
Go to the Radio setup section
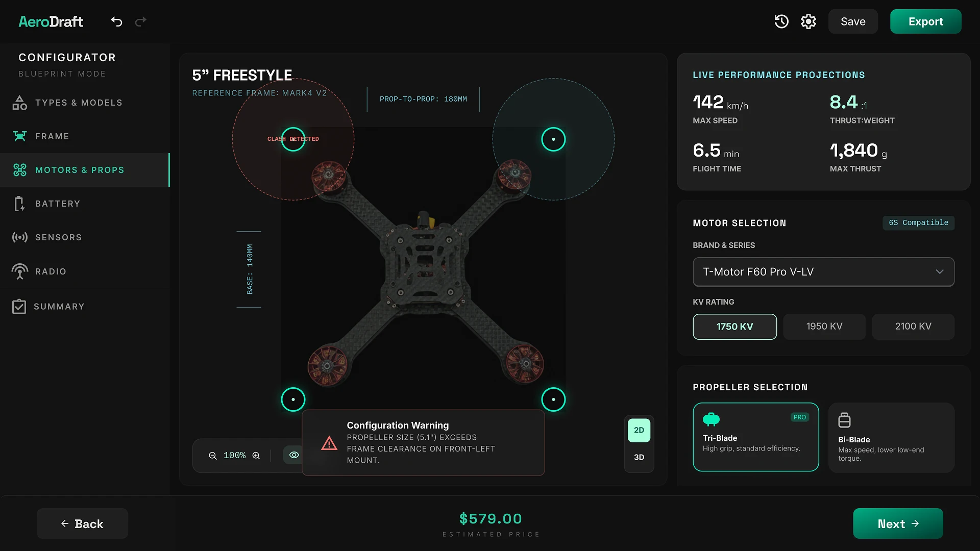pyautogui.click(x=51, y=271)
